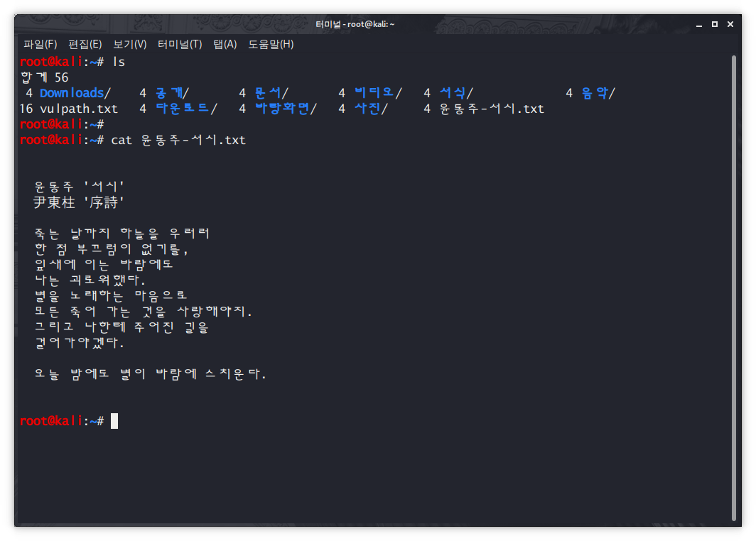Open the 도움말(H) menu

pyautogui.click(x=271, y=44)
